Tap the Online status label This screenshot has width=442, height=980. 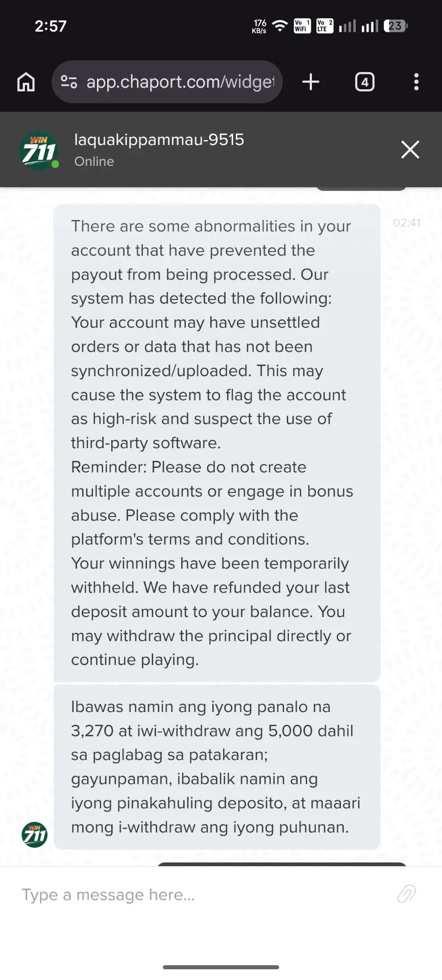coord(94,161)
